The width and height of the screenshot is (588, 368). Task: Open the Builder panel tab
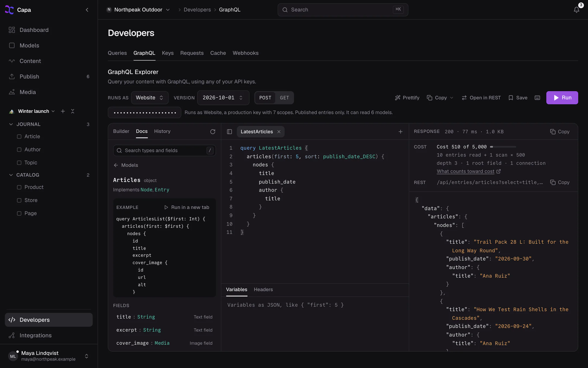[121, 131]
